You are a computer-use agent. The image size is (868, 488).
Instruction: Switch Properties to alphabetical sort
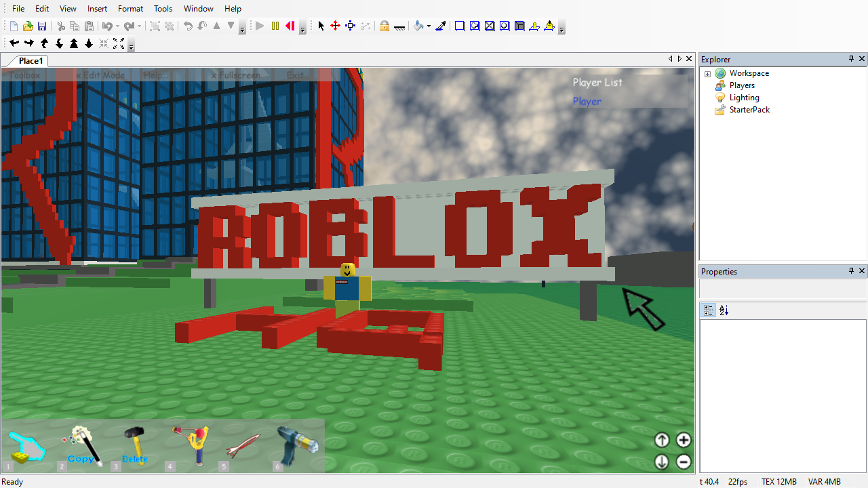point(724,310)
